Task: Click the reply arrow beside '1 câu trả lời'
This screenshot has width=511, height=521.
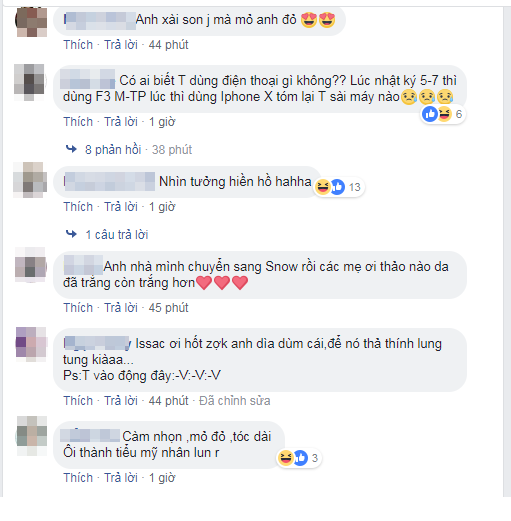Action: [71, 234]
